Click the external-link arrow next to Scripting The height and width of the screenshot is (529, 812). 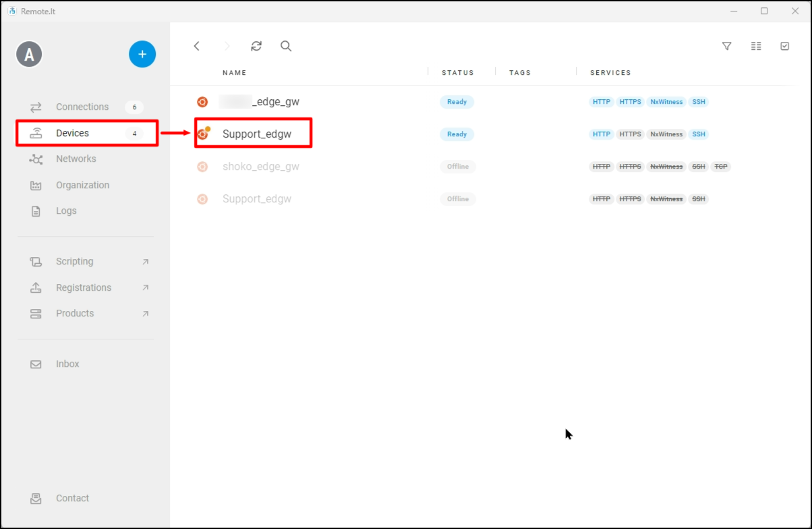(x=145, y=261)
